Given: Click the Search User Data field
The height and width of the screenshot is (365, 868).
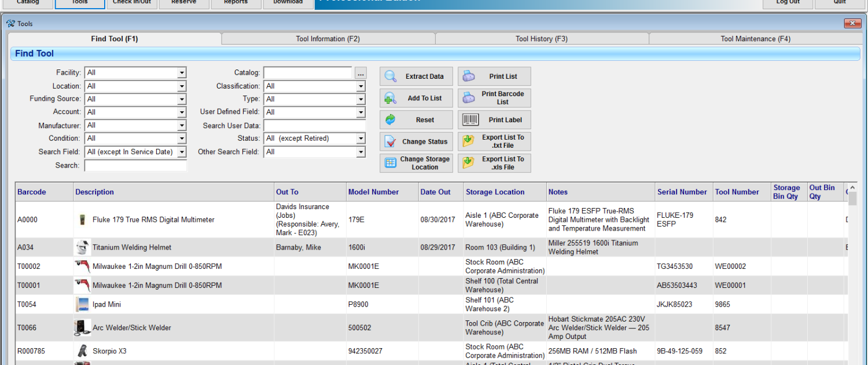Looking at the screenshot, I should pos(315,126).
